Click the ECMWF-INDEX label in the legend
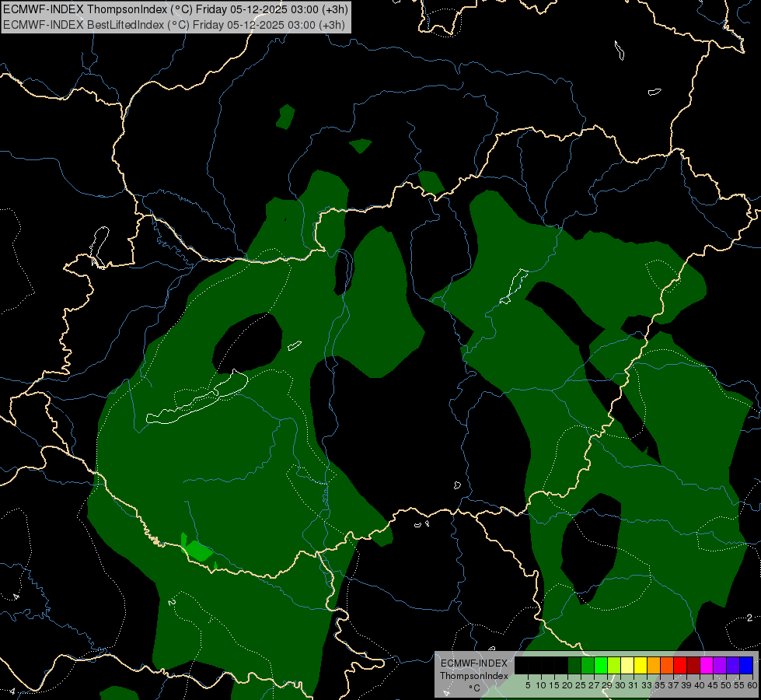 point(474,663)
